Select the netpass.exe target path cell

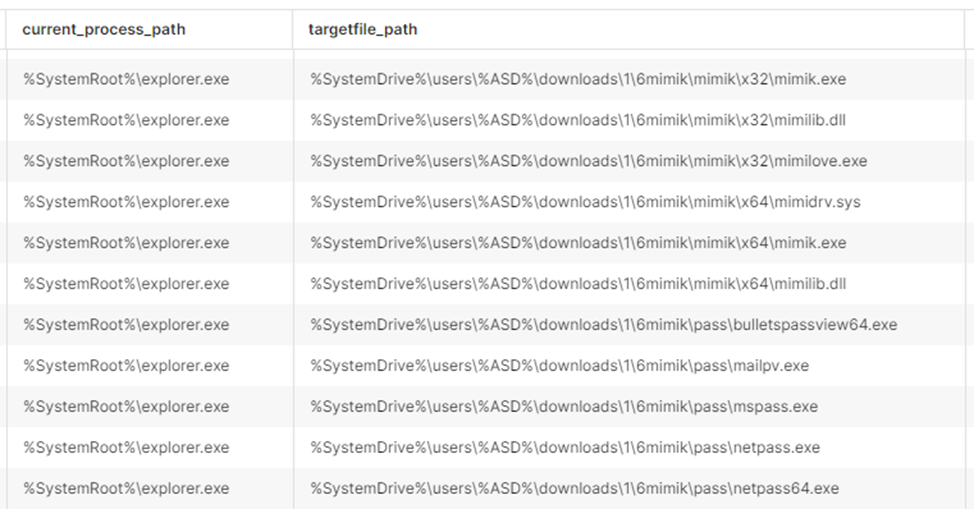565,448
